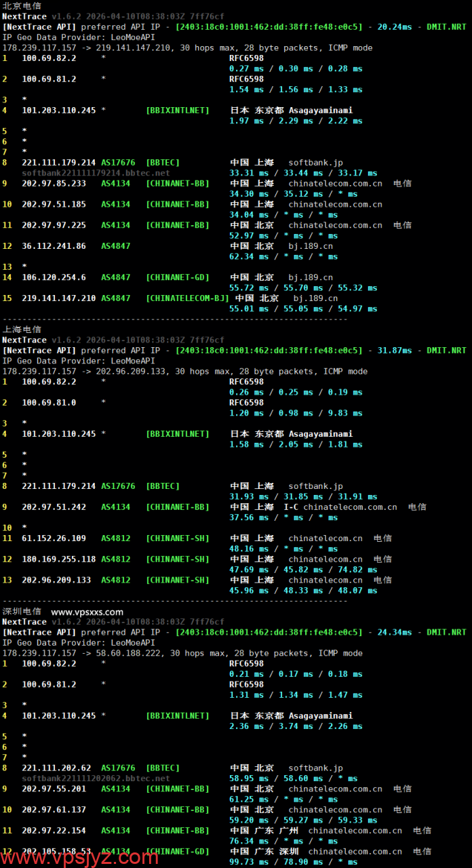Select the 31.87ms API latency value
The height and width of the screenshot is (868, 472).
[x=395, y=351]
